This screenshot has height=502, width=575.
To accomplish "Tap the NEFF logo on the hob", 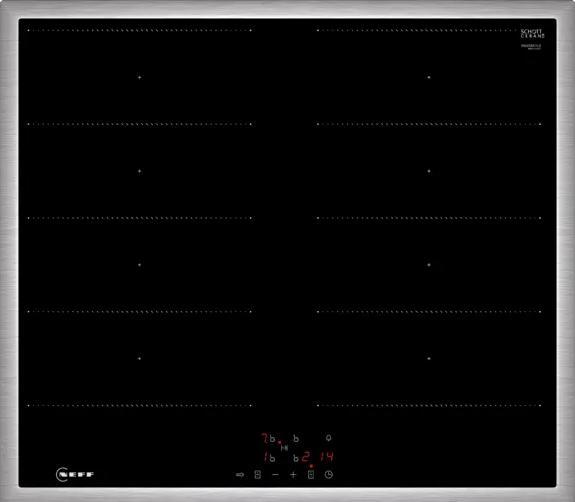I will pos(75,474).
